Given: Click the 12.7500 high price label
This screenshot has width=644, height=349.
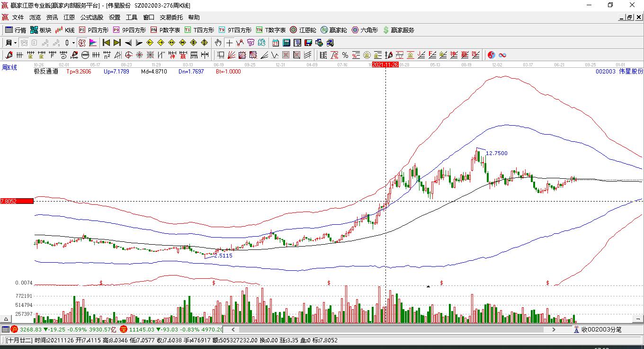Looking at the screenshot, I should coord(497,153).
